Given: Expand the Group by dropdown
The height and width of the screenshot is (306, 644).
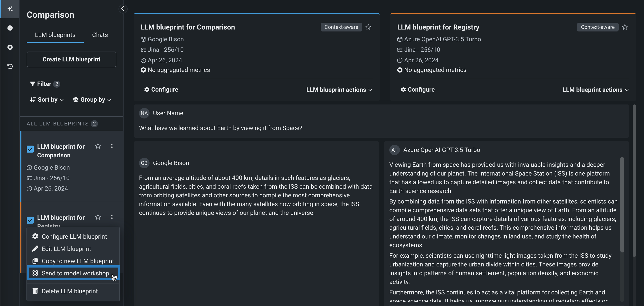Looking at the screenshot, I should pos(92,99).
